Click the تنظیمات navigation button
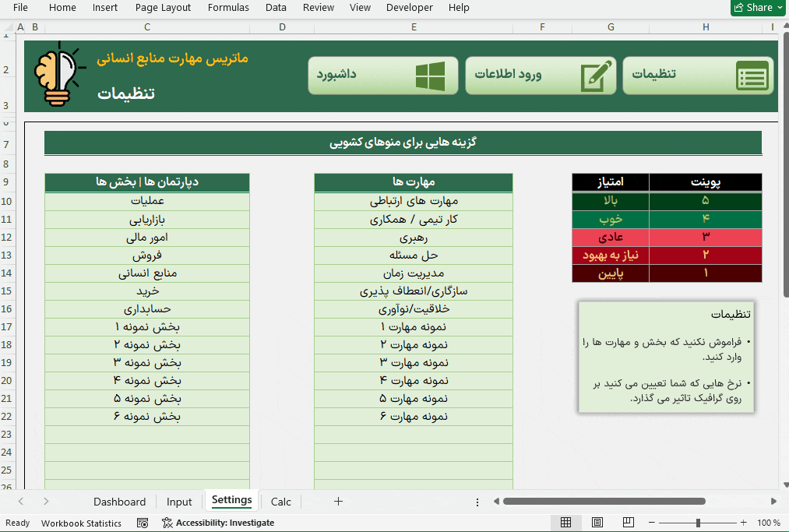 pyautogui.click(x=698, y=76)
